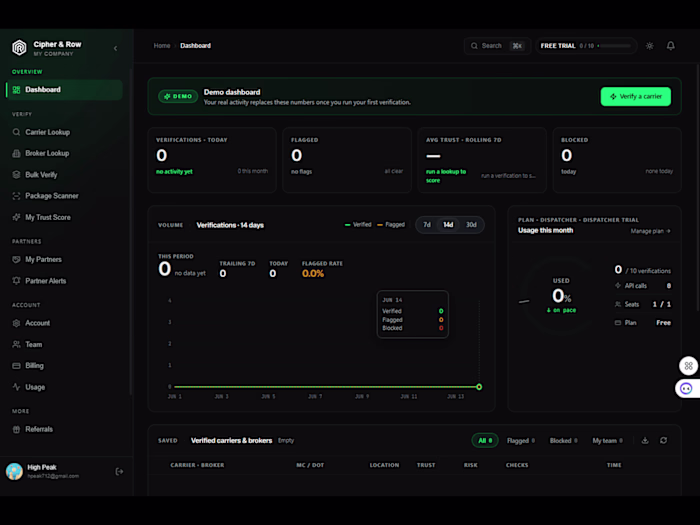Click the FREE TRIAL usage progress bar

614,46
